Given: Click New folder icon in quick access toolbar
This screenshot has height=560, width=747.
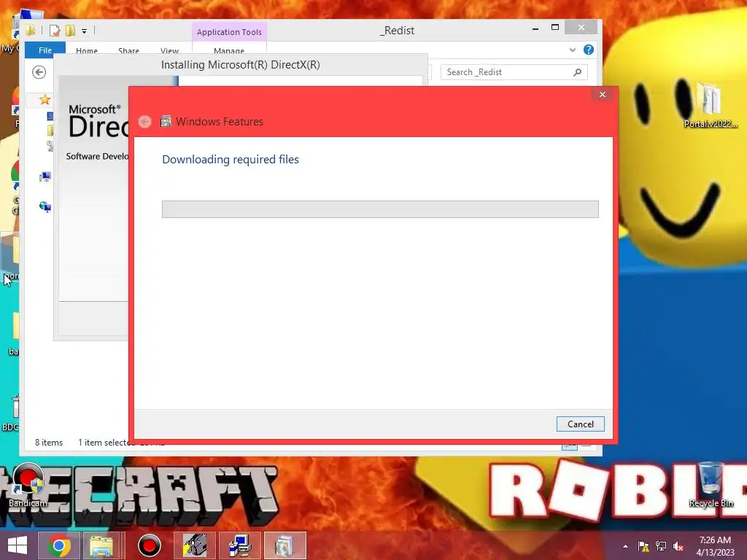Looking at the screenshot, I should point(71,31).
